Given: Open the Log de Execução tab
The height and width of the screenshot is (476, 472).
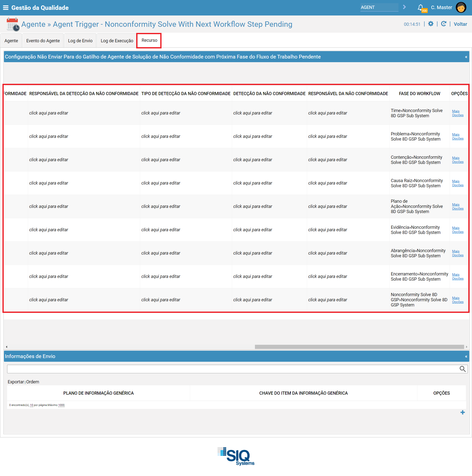Looking at the screenshot, I should pyautogui.click(x=117, y=41).
